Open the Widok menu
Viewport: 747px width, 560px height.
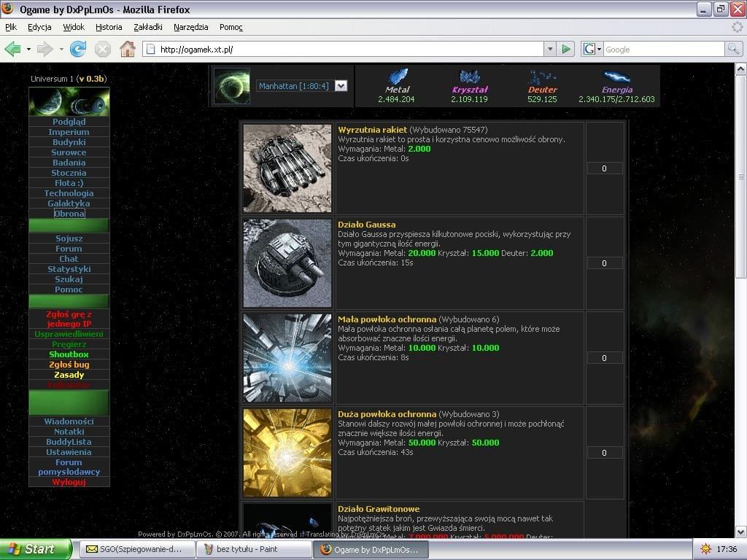[x=74, y=27]
